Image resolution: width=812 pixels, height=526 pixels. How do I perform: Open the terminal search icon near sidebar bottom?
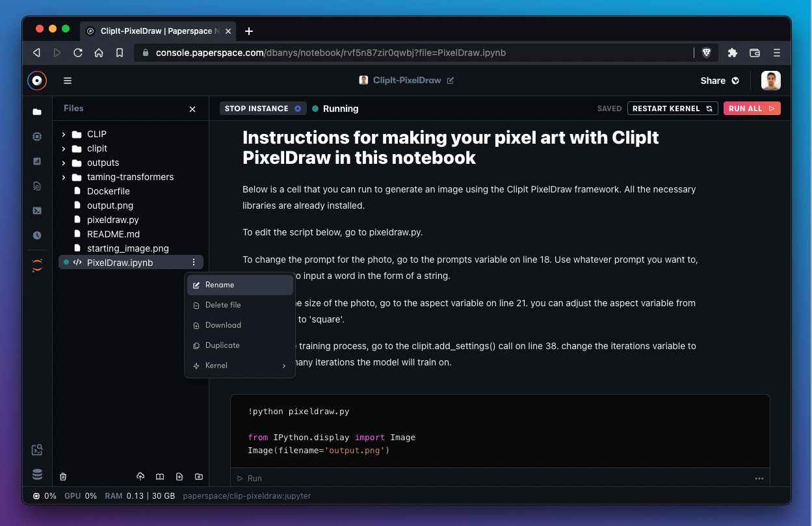click(x=37, y=449)
